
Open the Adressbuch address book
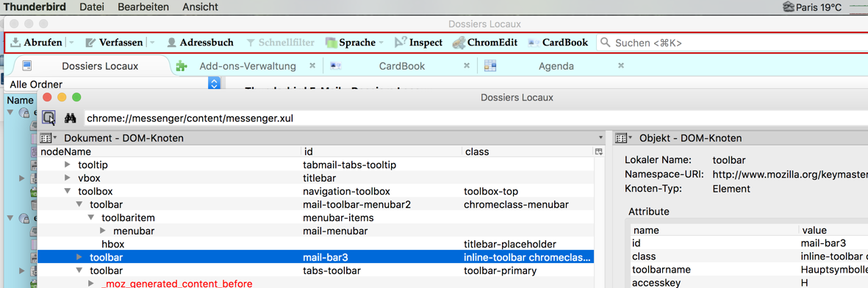point(200,42)
